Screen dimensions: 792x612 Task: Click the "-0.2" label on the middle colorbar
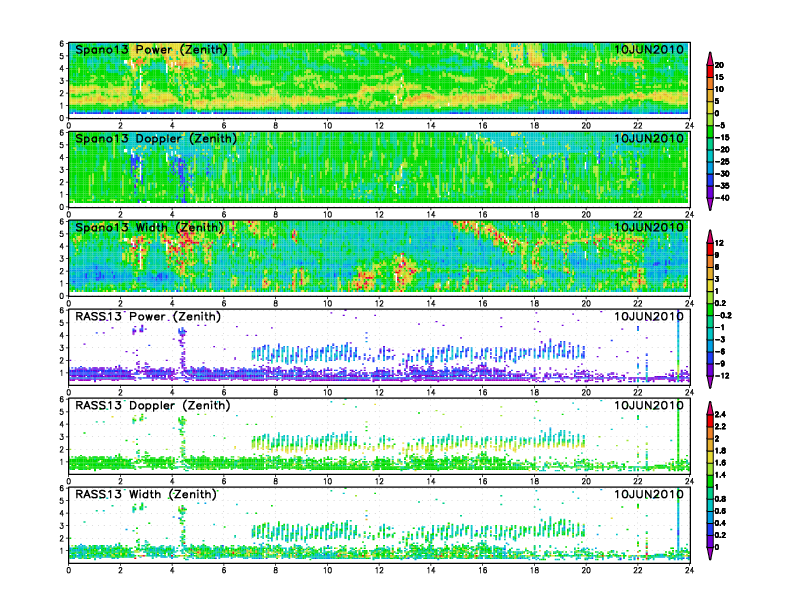[x=723, y=315]
